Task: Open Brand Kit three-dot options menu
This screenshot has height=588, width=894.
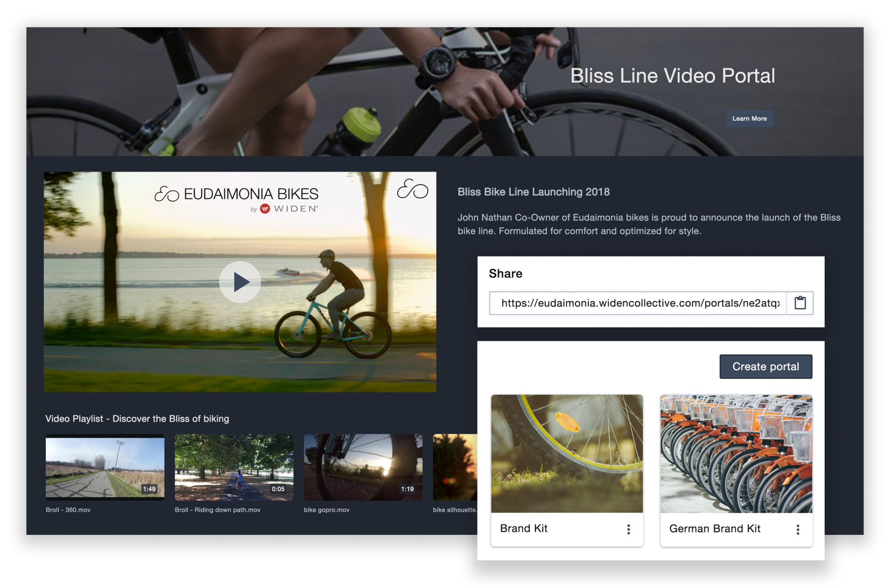Action: [x=628, y=529]
